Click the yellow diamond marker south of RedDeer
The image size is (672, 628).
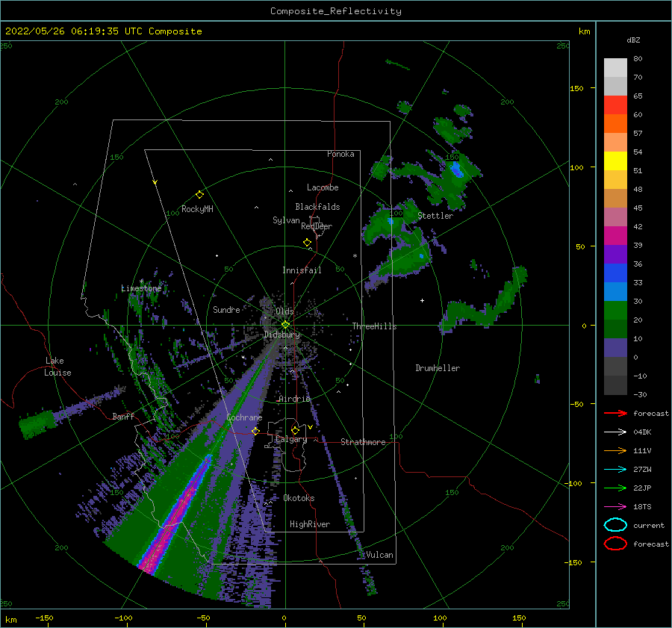tap(308, 242)
